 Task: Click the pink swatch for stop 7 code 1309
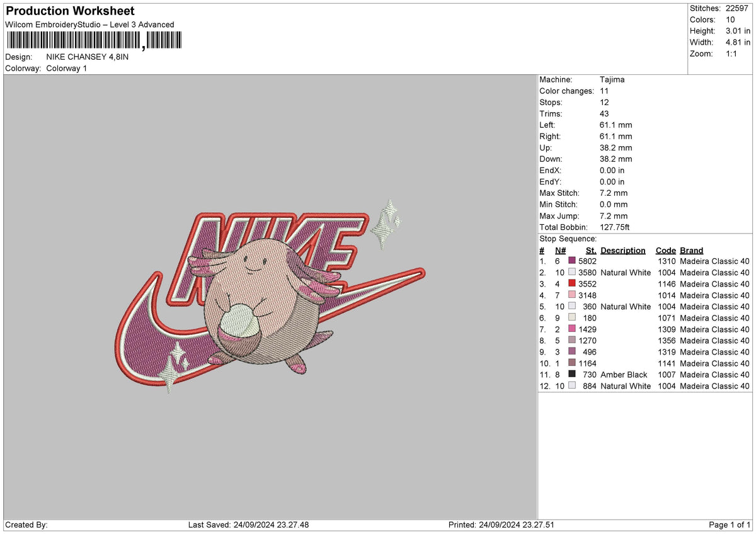pos(572,329)
